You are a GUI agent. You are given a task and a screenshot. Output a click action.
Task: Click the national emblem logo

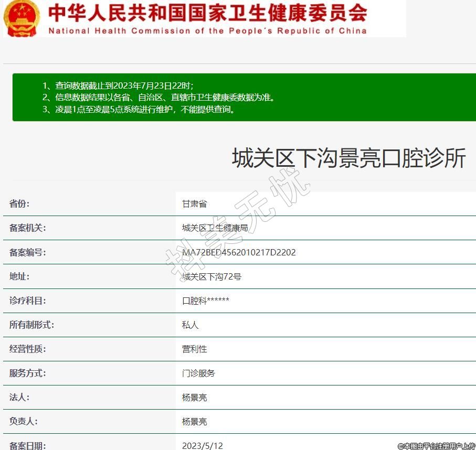21,18
